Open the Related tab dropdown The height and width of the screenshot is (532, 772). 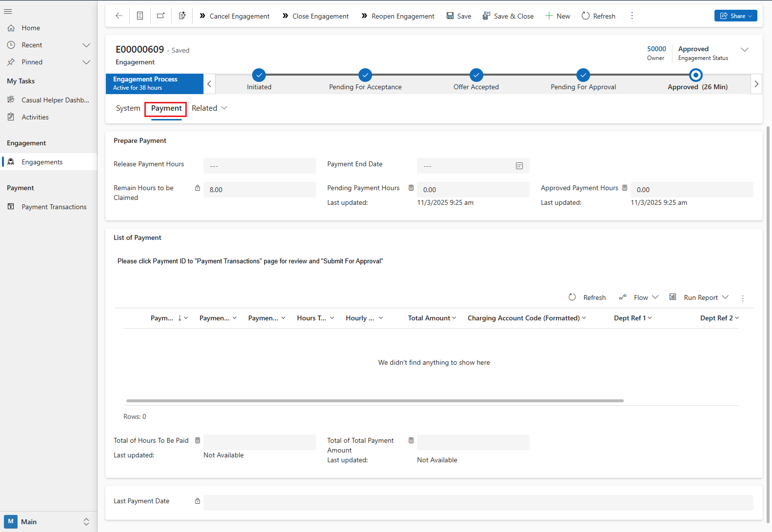coord(209,108)
